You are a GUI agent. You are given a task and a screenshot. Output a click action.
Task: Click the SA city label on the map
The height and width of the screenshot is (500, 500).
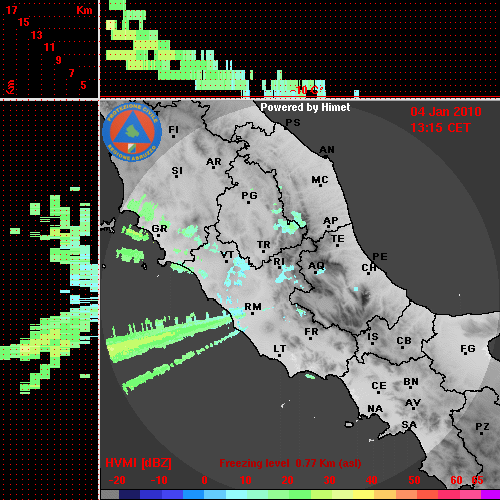click(x=409, y=425)
